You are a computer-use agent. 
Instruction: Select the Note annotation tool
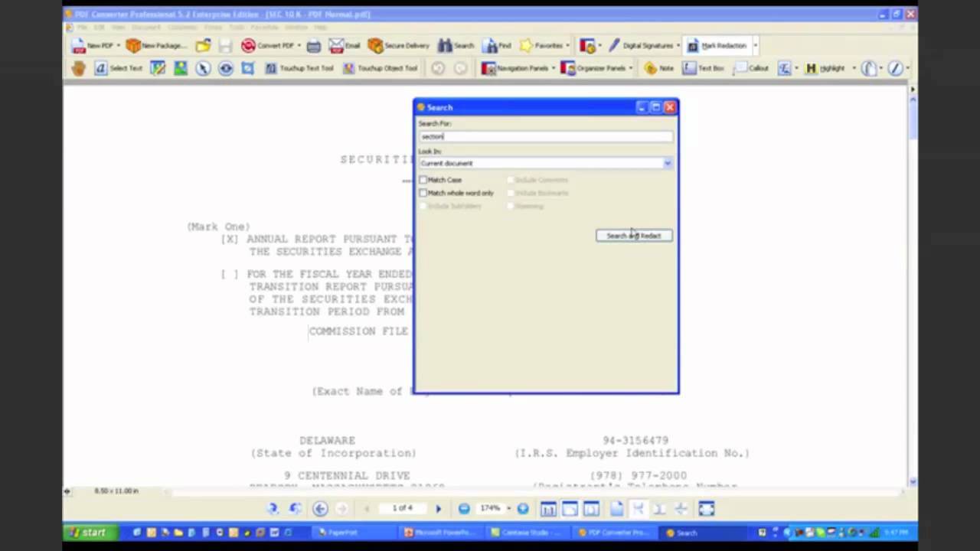pos(659,68)
